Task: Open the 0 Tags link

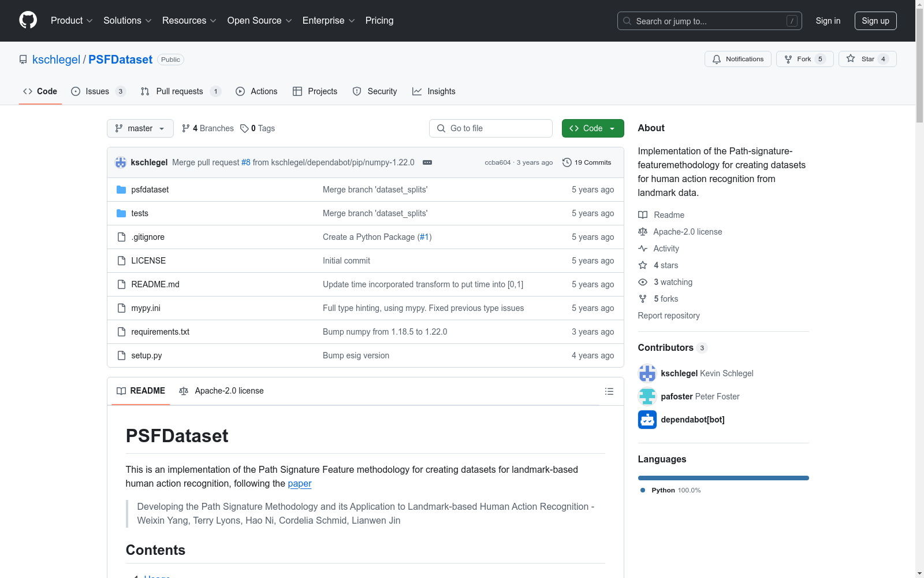Action: tap(258, 128)
